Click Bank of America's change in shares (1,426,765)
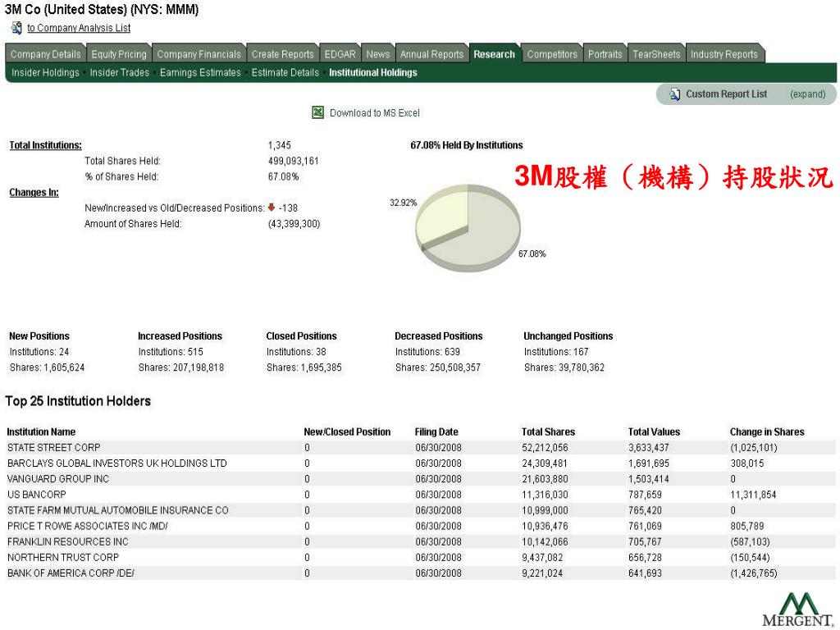The height and width of the screenshot is (630, 840). tap(754, 573)
